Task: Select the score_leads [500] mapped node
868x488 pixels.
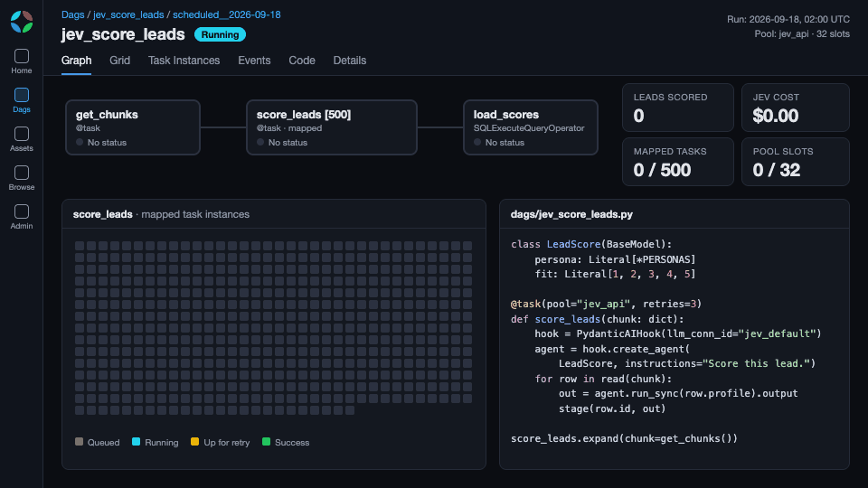Action: [332, 127]
